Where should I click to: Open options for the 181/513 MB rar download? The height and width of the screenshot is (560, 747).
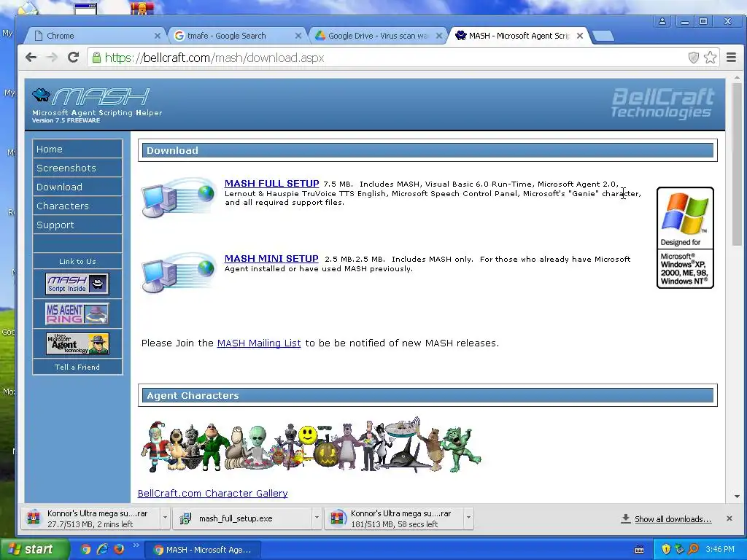pos(468,518)
